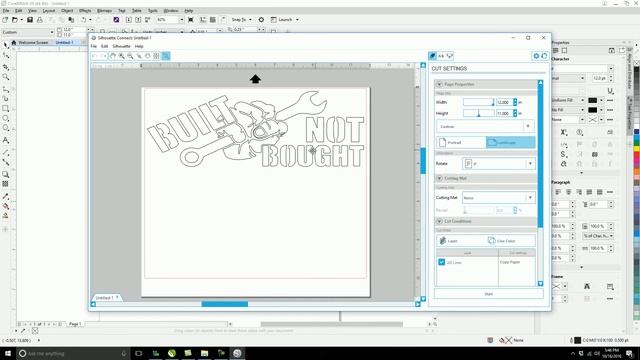Collapse the Cut Conditions section

[x=439, y=221]
